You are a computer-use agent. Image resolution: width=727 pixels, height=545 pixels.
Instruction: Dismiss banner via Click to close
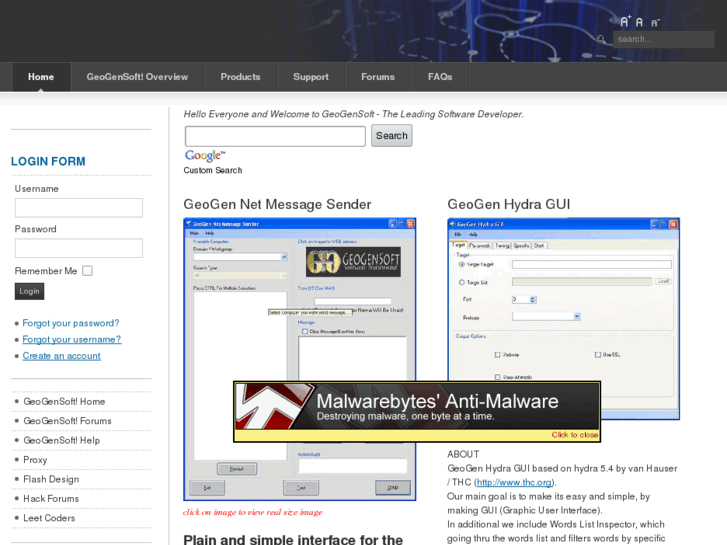(x=574, y=435)
